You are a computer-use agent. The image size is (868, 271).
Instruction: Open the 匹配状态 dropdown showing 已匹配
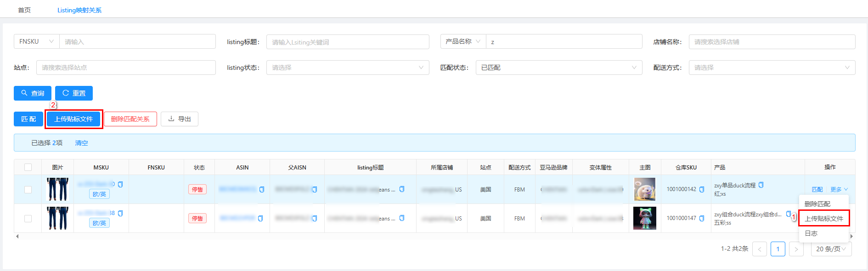point(558,68)
